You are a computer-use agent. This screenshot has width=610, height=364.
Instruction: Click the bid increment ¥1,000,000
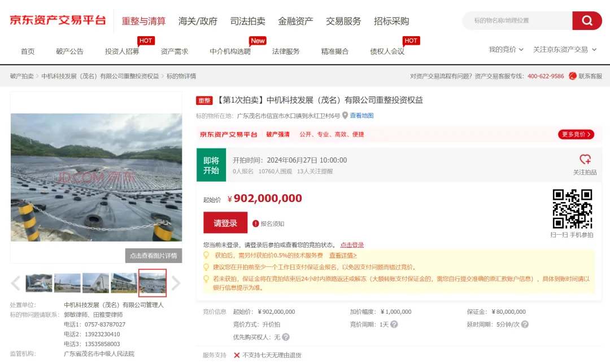(x=396, y=312)
